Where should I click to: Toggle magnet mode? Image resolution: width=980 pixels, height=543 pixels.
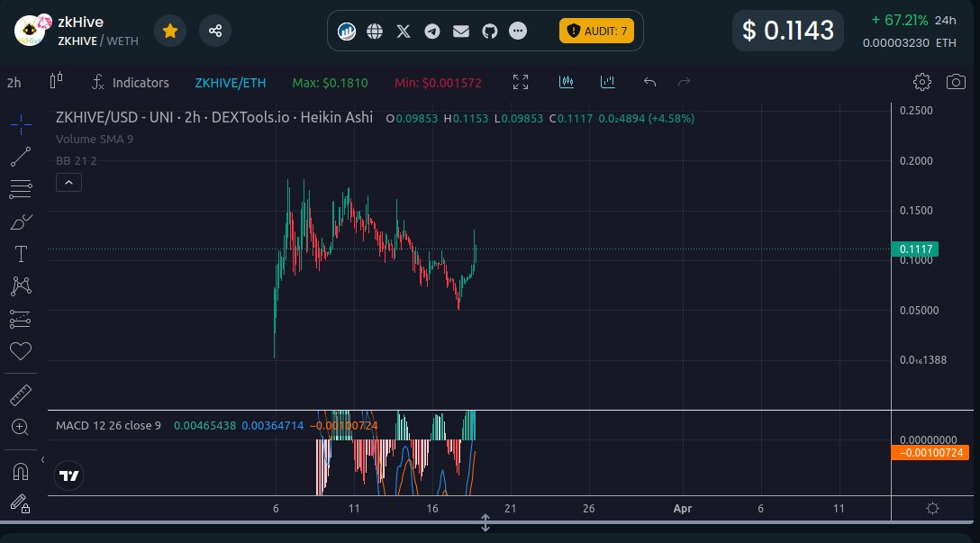[21, 471]
